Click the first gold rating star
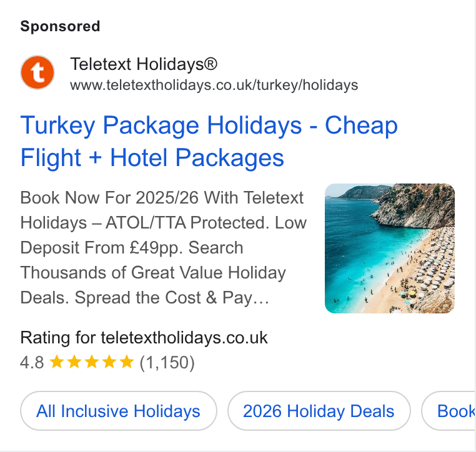Screen dimensions: 476x452 coord(56,361)
